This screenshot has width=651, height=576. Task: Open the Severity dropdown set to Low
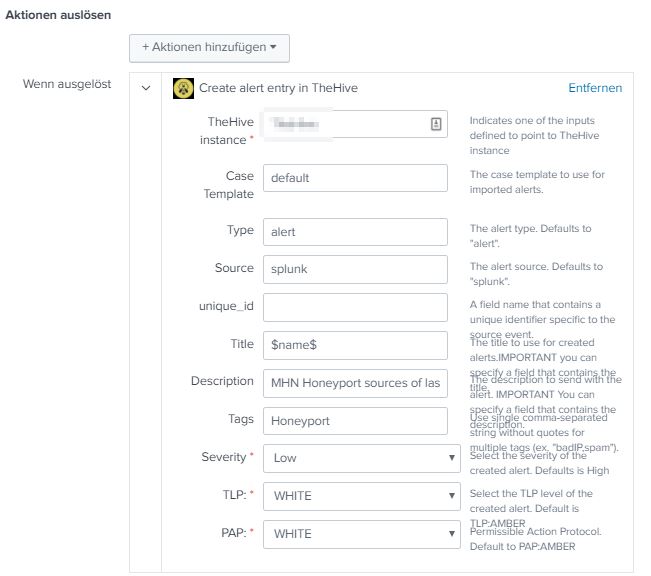[362, 458]
